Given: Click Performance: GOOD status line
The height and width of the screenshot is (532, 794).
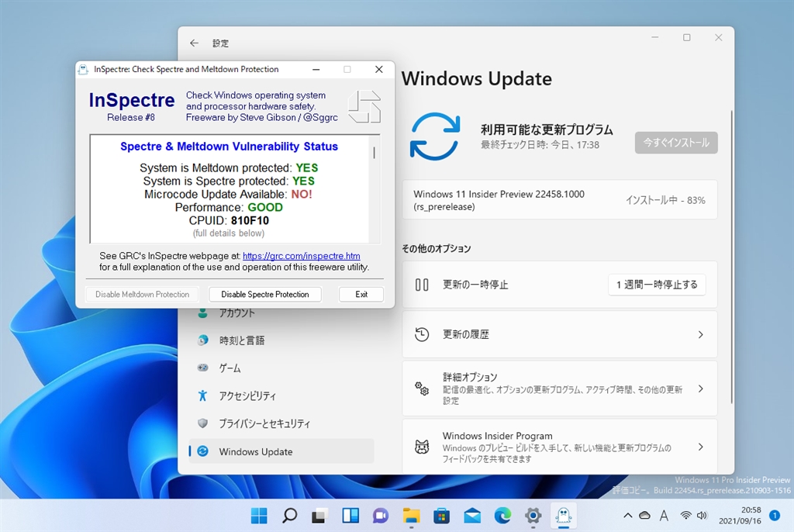Looking at the screenshot, I should click(x=229, y=207).
